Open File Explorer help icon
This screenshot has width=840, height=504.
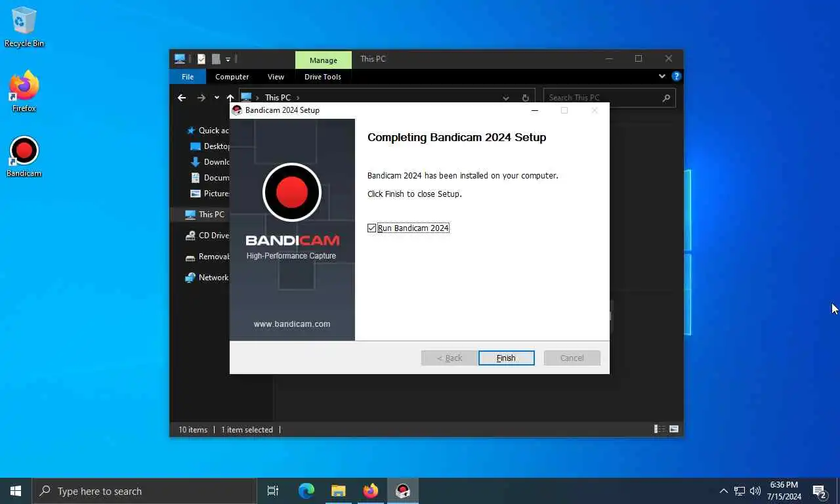(676, 76)
